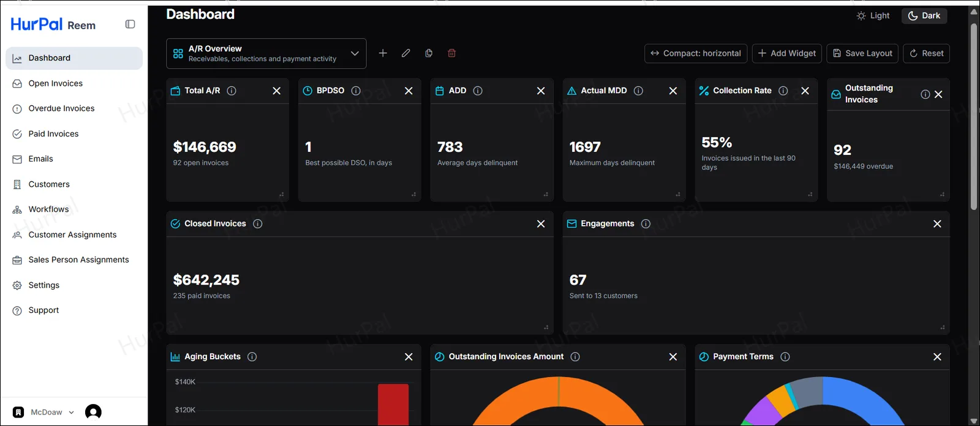This screenshot has width=980, height=426.
Task: Open info tooltip for Outstanding Invoices card
Action: (x=925, y=94)
